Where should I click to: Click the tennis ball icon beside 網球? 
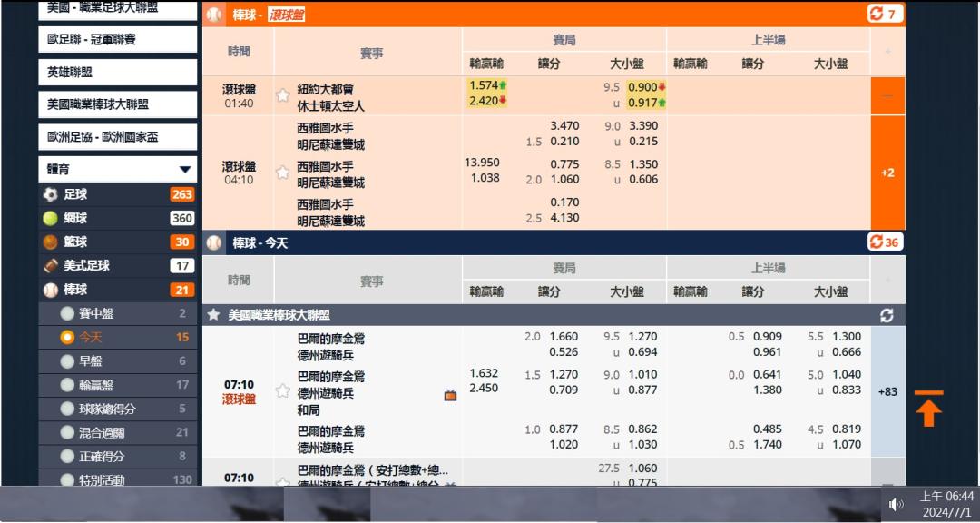coord(50,218)
